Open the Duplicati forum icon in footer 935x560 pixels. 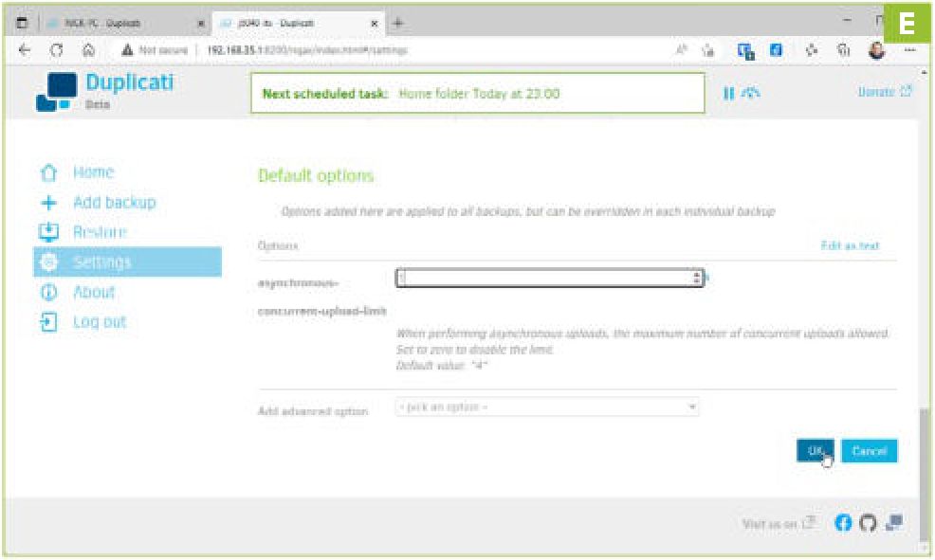[893, 523]
